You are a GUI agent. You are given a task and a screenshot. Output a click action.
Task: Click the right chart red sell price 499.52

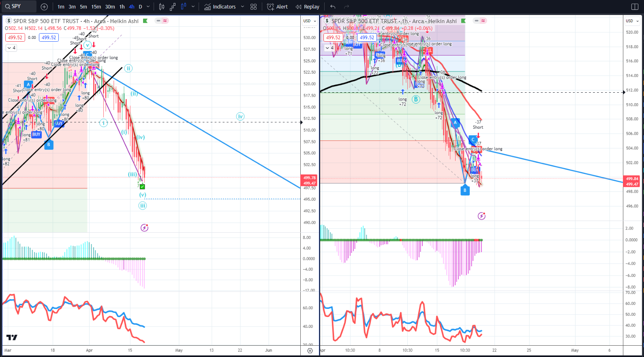(x=333, y=38)
